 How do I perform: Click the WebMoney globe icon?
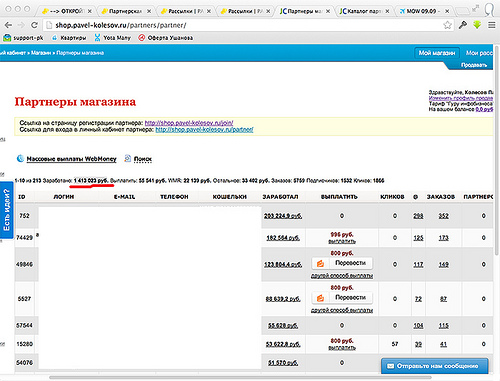coord(20,159)
